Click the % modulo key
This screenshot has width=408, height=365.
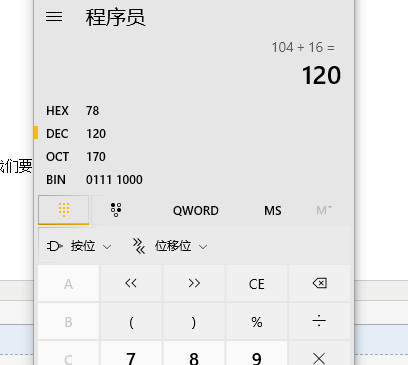[257, 322]
